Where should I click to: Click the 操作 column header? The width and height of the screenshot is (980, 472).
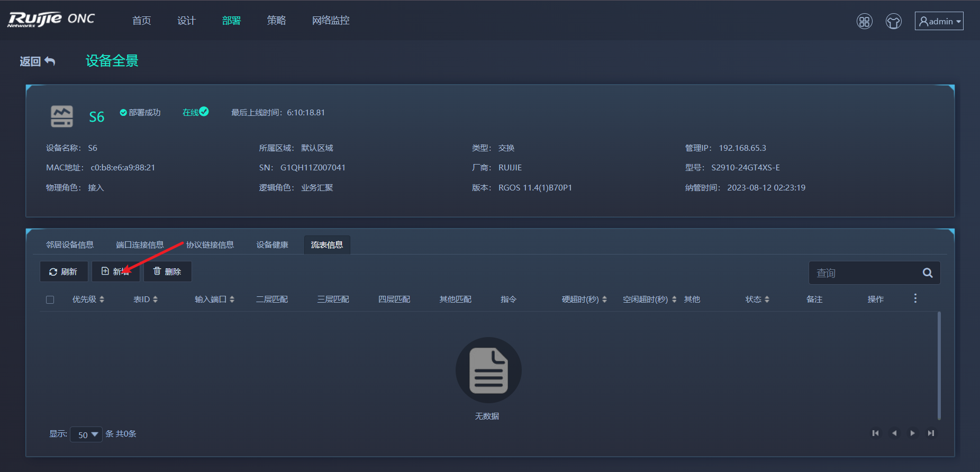coord(876,299)
